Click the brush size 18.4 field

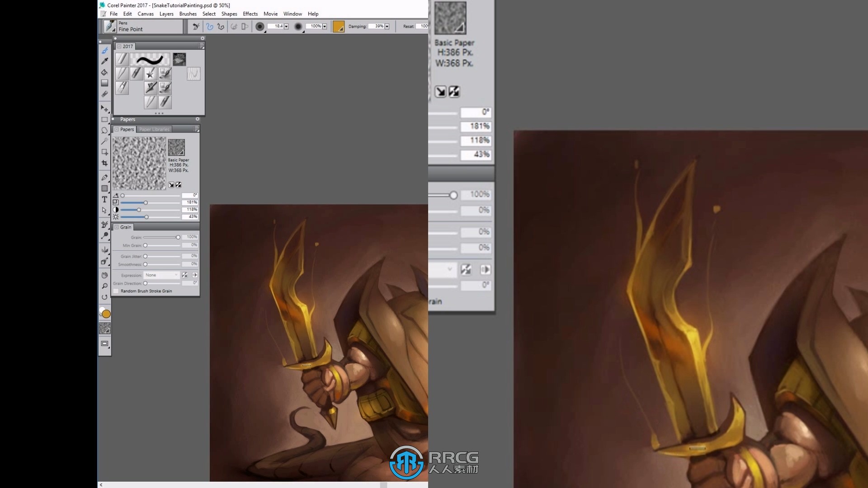[x=275, y=26]
